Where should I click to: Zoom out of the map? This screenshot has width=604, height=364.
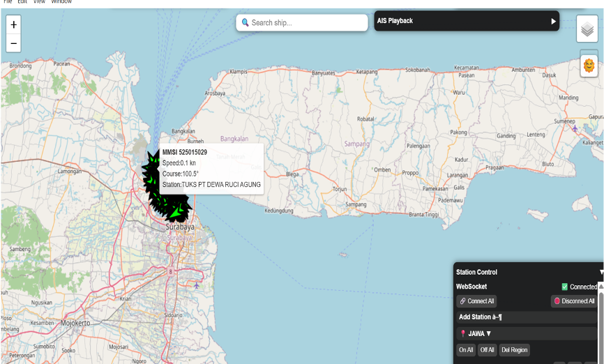pos(13,43)
